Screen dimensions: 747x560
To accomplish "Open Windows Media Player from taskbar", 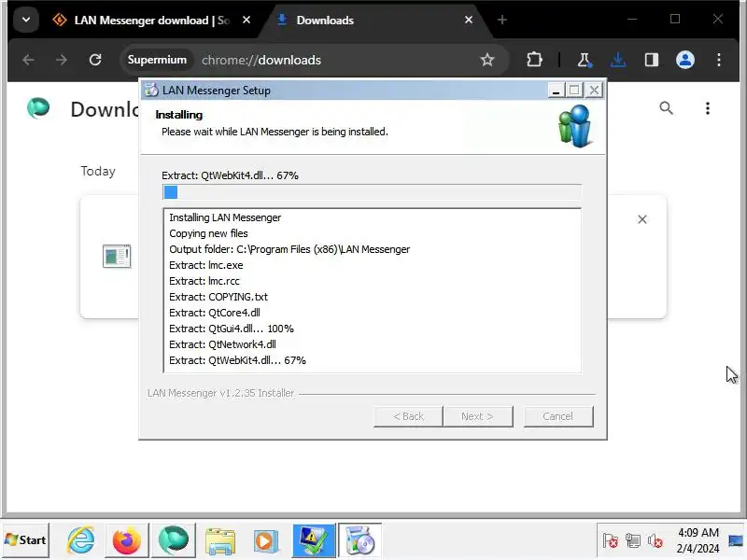I will pyautogui.click(x=265, y=540).
